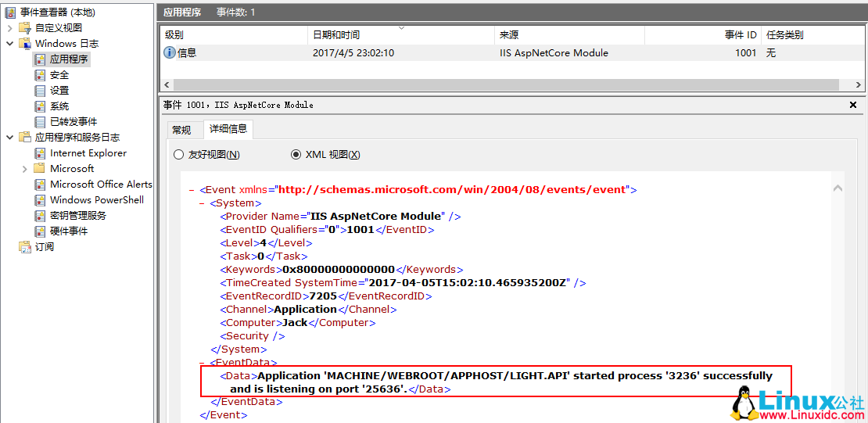Select the 信息 event row dated 2017/4/5 23:02:10
Viewport: 868px width, 423px height.
[x=512, y=53]
